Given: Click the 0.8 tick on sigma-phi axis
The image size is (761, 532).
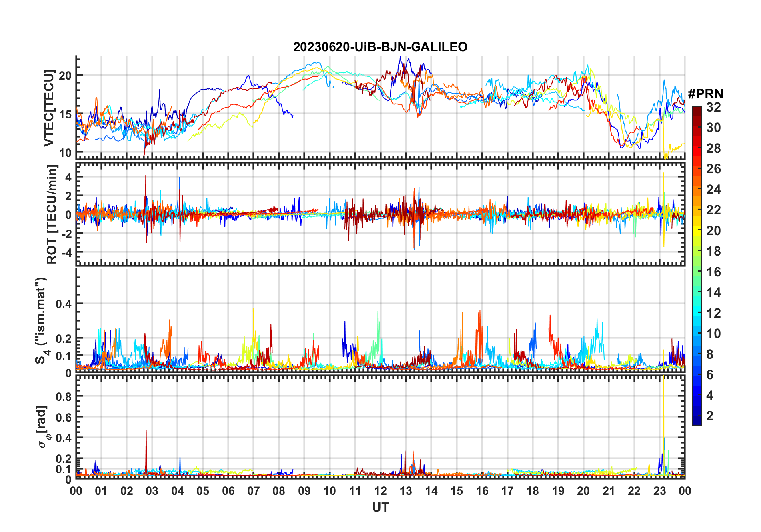Looking at the screenshot, I should click(x=64, y=396).
